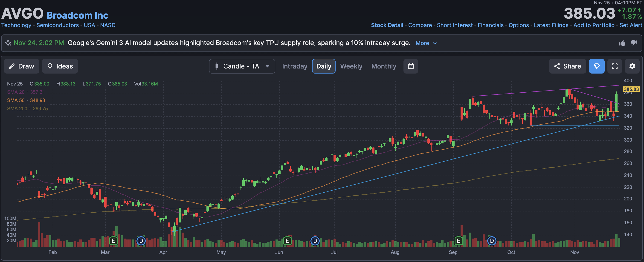Screen dimensions: 644x262
Task: Click the Draw button
Action: [x=21, y=66]
